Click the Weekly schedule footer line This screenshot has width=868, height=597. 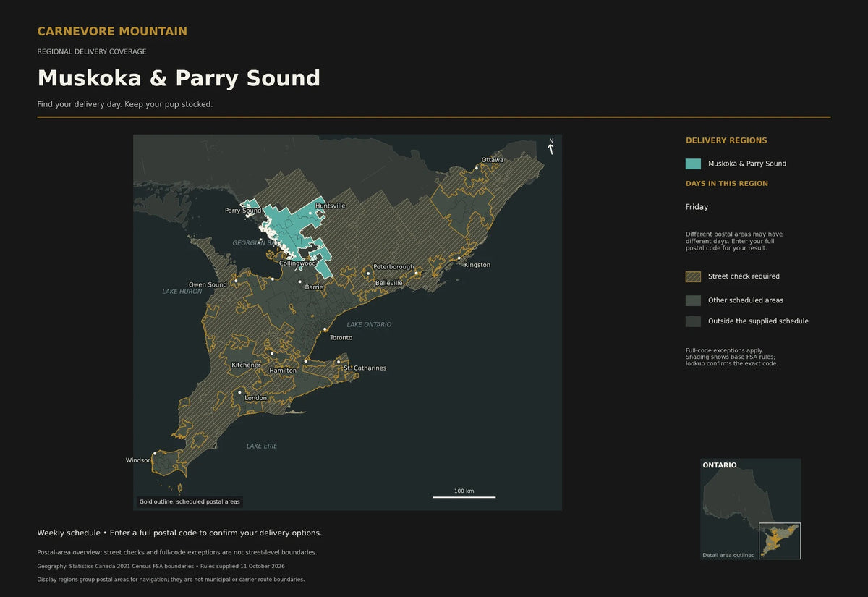(x=179, y=533)
